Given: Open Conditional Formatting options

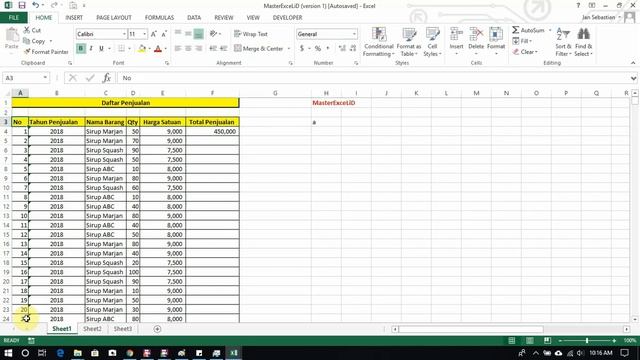Looking at the screenshot, I should [x=379, y=42].
